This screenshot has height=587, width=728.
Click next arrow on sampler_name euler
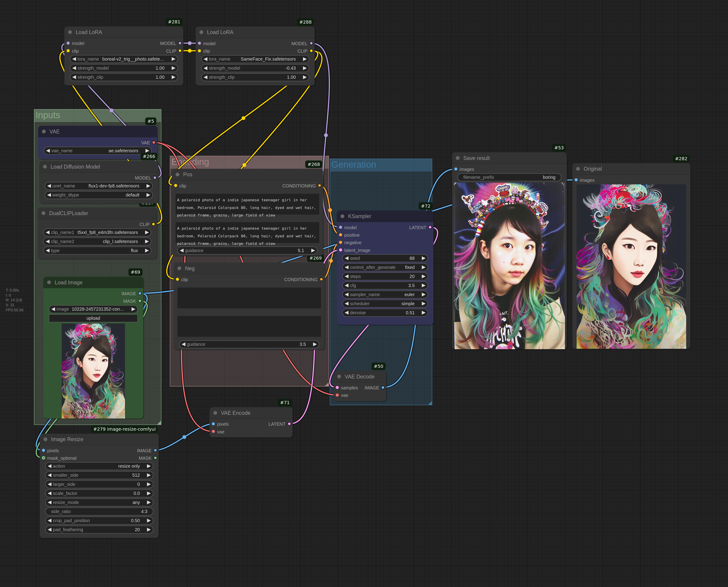(x=423, y=295)
